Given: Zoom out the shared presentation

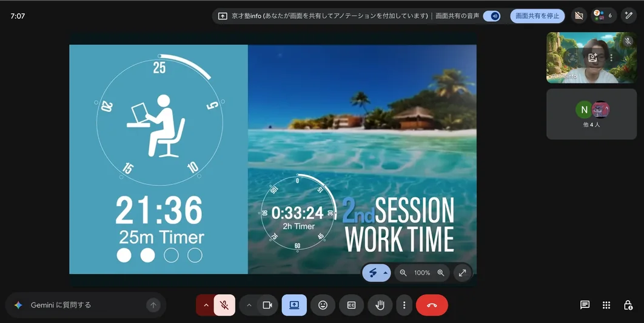Looking at the screenshot, I should click(x=403, y=273).
